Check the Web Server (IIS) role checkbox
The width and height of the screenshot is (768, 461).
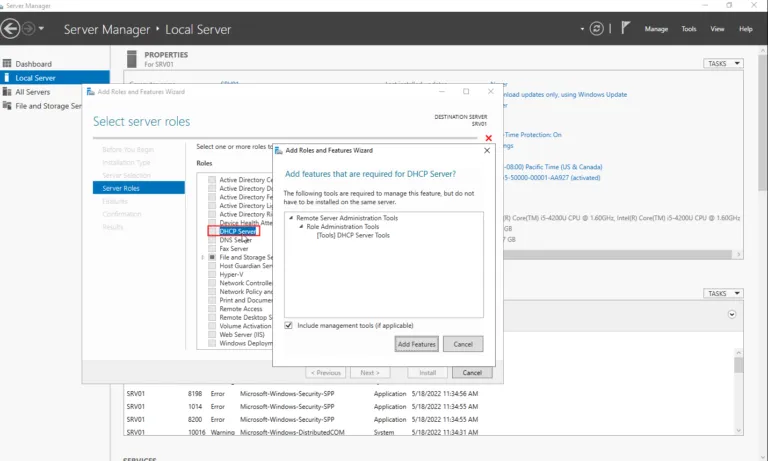click(x=212, y=335)
